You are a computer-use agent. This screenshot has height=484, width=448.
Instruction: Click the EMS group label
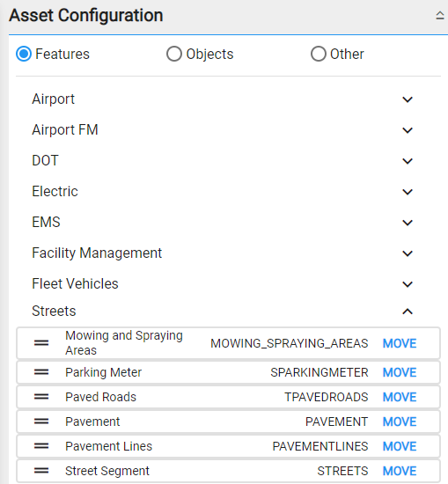46,223
